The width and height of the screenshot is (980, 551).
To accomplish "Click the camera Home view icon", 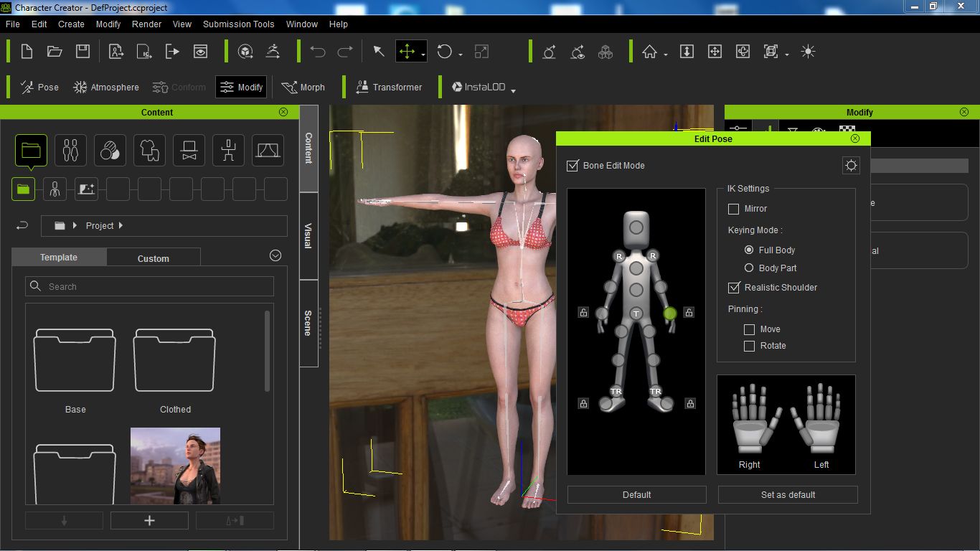I will pyautogui.click(x=649, y=52).
